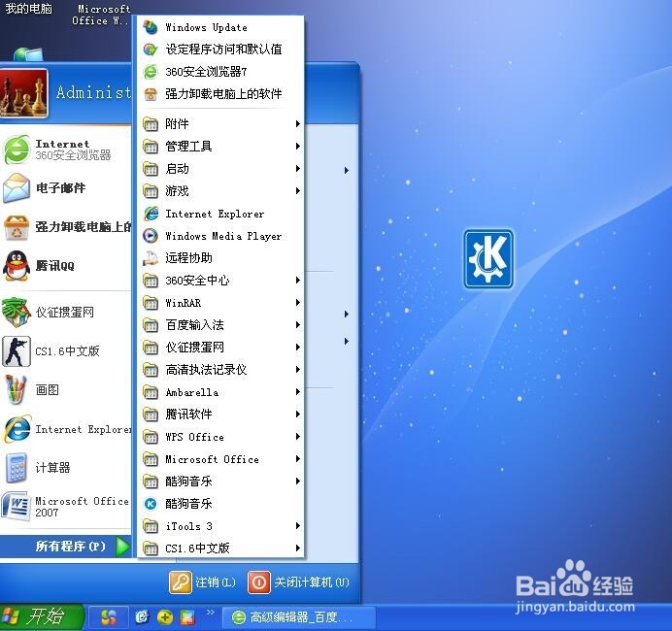
Task: Open the WPS Office submenu
Action: (x=220, y=437)
